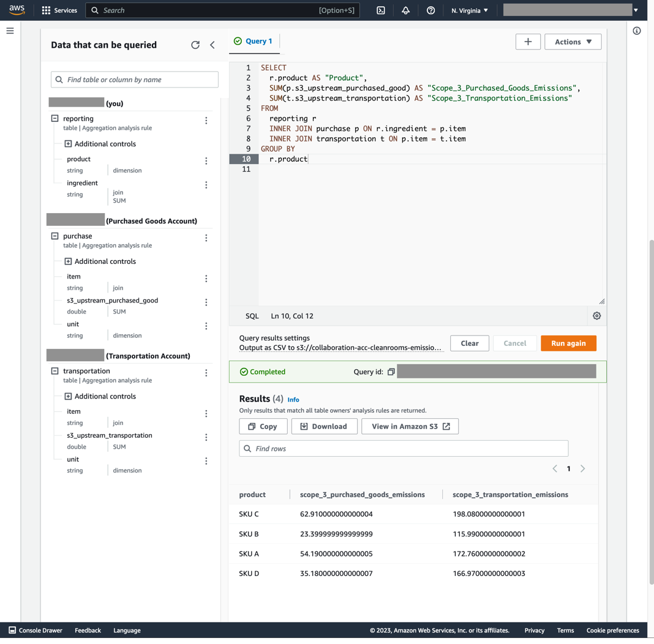Open the Console Drawer

(35, 630)
